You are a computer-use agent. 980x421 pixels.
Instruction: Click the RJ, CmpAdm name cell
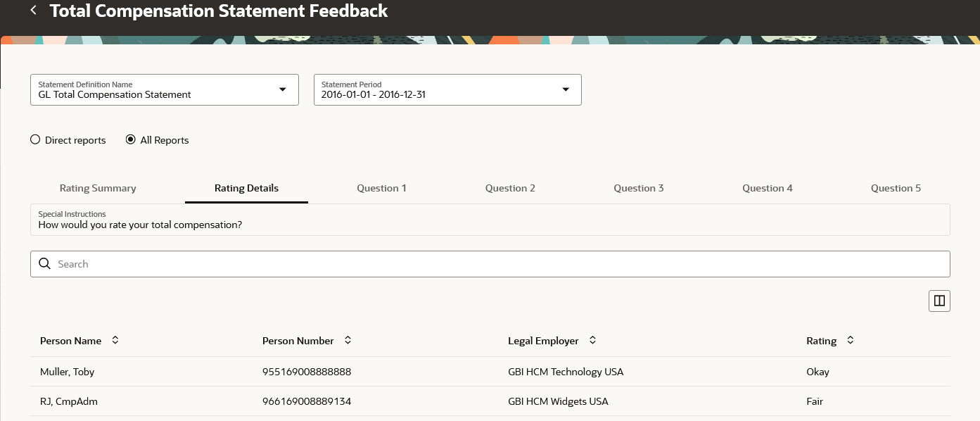[x=69, y=401]
